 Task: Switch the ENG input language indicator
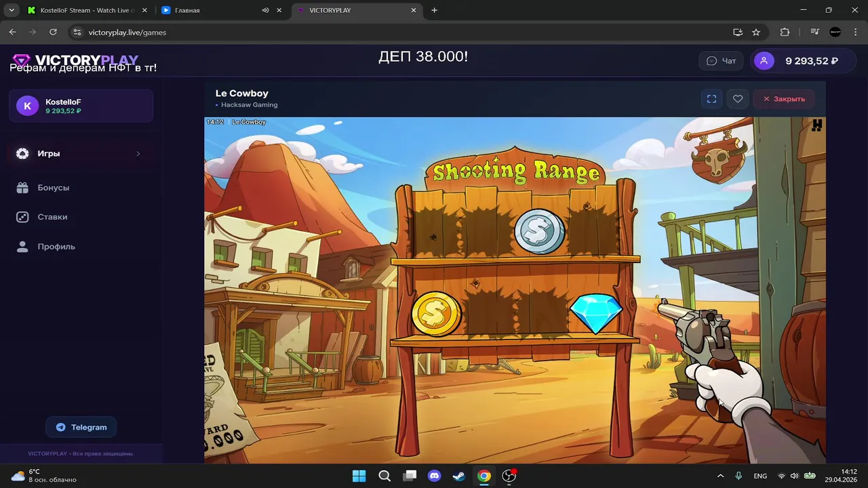click(760, 476)
